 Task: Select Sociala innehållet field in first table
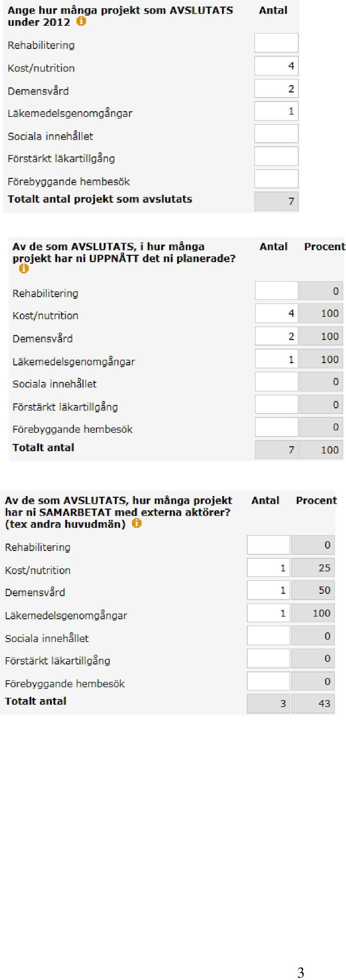pos(276,134)
